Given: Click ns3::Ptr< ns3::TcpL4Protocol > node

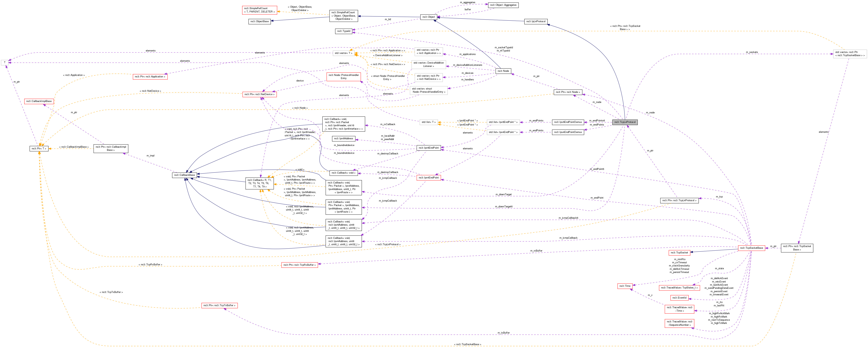Looking at the screenshot, I should click(x=679, y=200).
